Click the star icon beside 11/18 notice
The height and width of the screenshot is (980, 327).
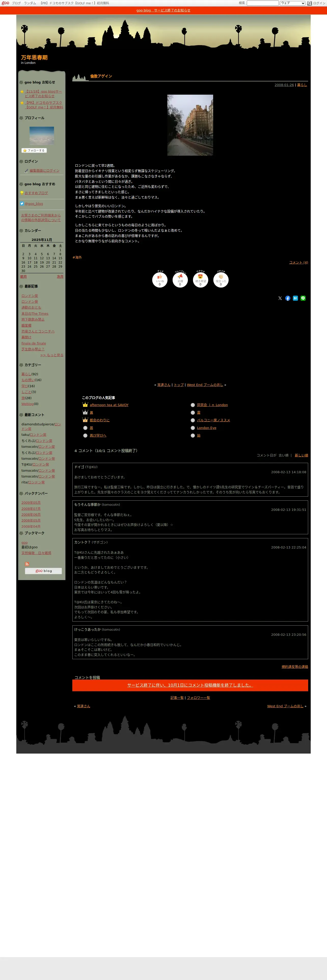tap(22, 92)
